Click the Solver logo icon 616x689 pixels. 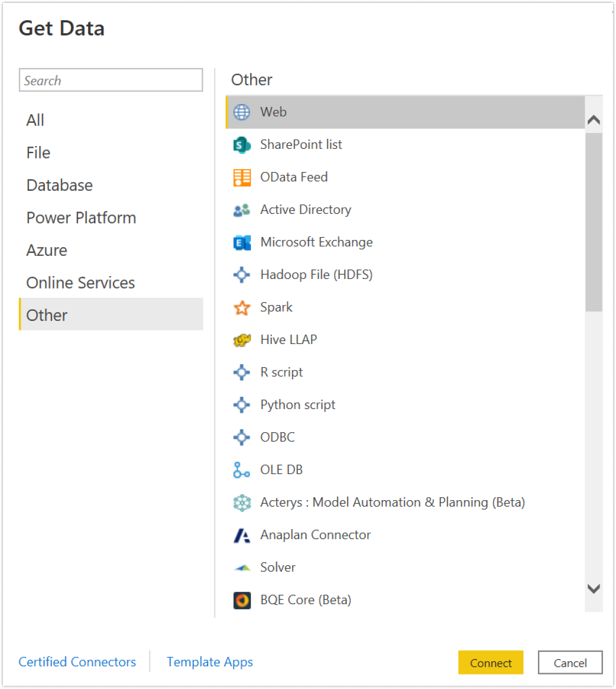[x=241, y=568]
